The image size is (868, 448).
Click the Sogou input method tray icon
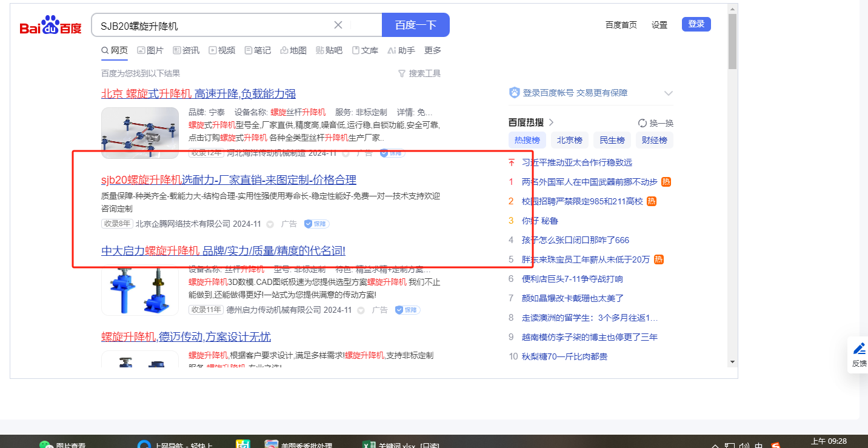(x=775, y=446)
